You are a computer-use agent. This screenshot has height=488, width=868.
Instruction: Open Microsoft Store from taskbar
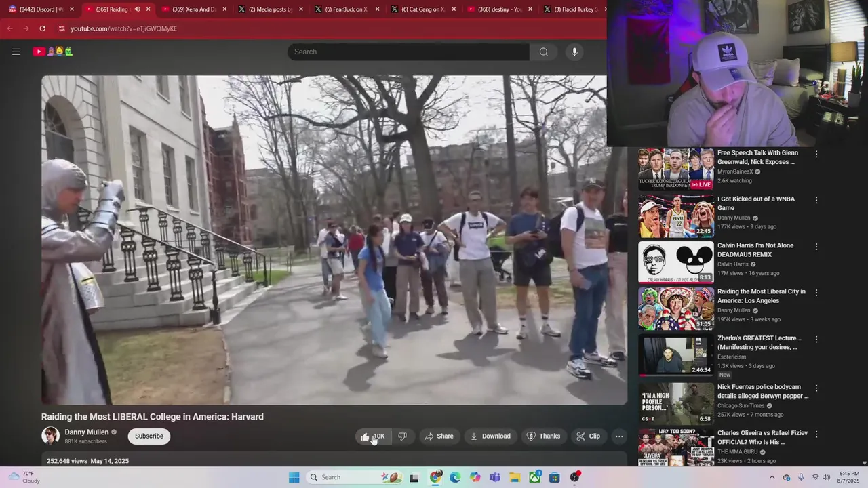click(555, 477)
